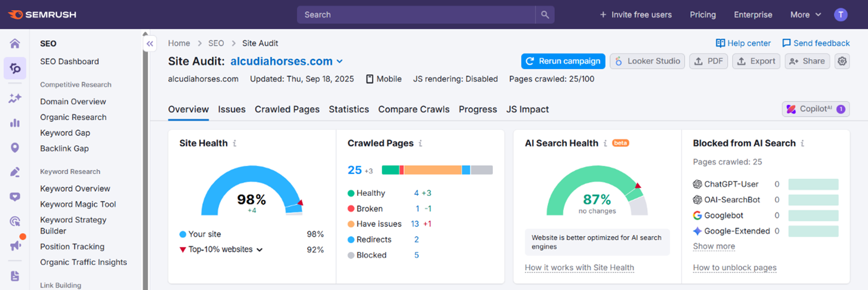The height and width of the screenshot is (290, 868).
Task: Export the audit using the PDF button
Action: click(708, 61)
